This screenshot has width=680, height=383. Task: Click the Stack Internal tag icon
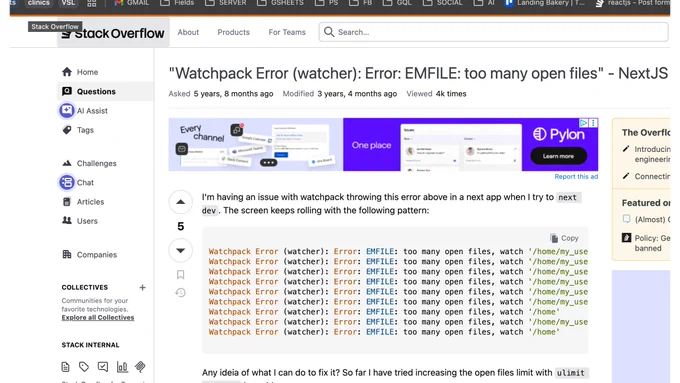click(84, 367)
